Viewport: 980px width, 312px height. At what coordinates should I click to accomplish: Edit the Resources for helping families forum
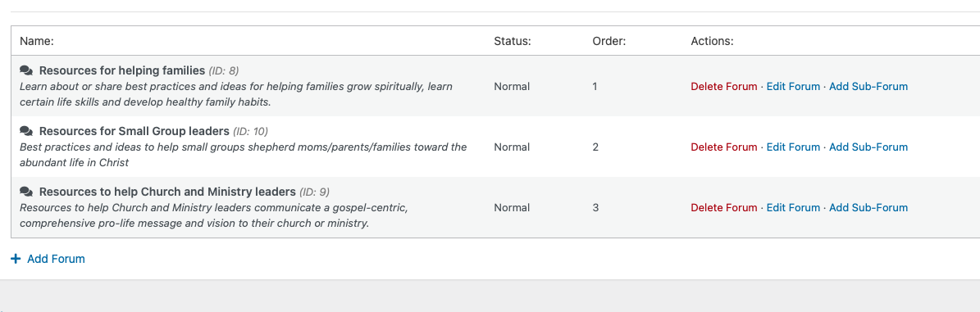pyautogui.click(x=793, y=87)
